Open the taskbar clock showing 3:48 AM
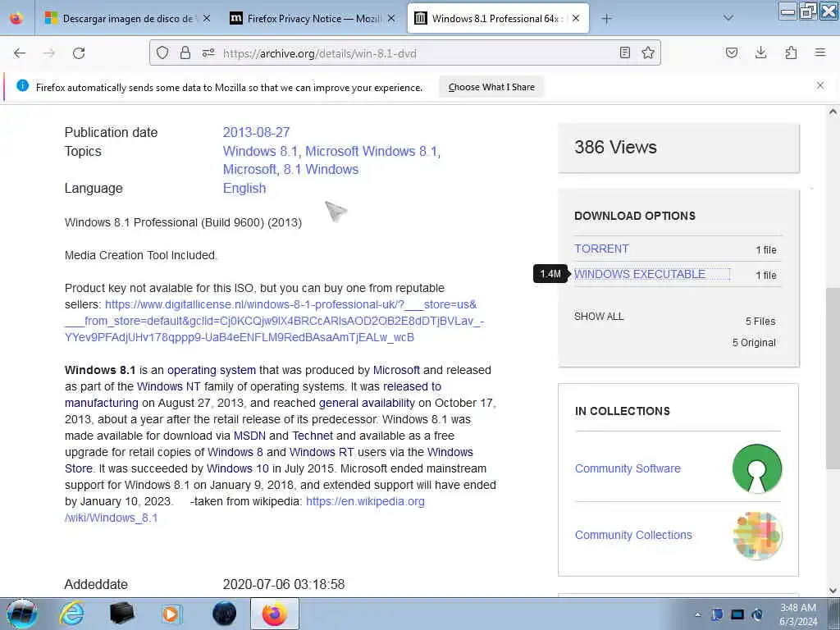Viewport: 840px width, 630px height. pyautogui.click(x=798, y=614)
